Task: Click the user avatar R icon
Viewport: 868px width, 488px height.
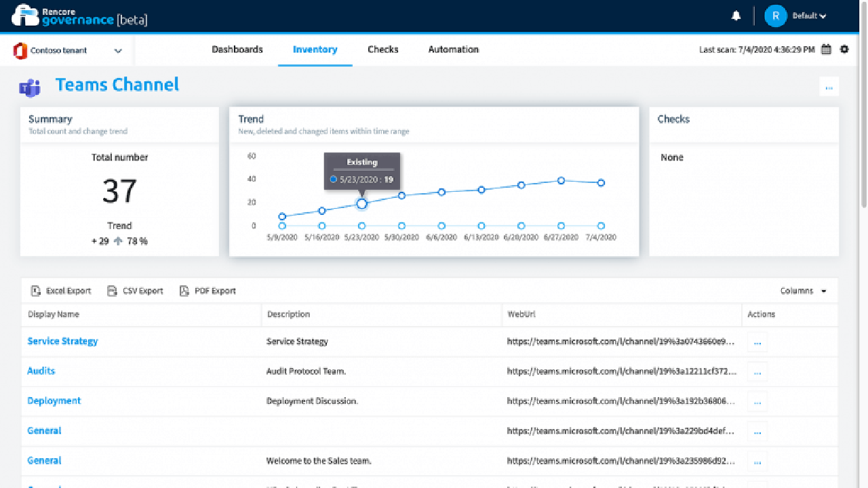Action: pos(775,16)
